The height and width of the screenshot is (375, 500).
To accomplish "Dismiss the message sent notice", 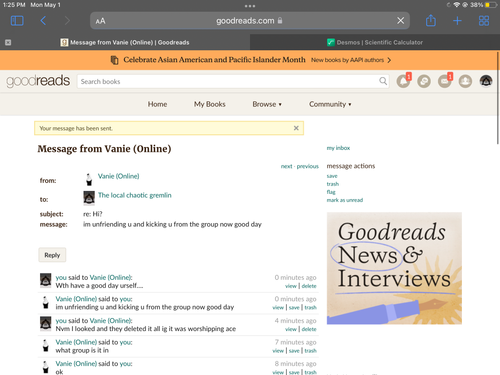I will pyautogui.click(x=296, y=128).
